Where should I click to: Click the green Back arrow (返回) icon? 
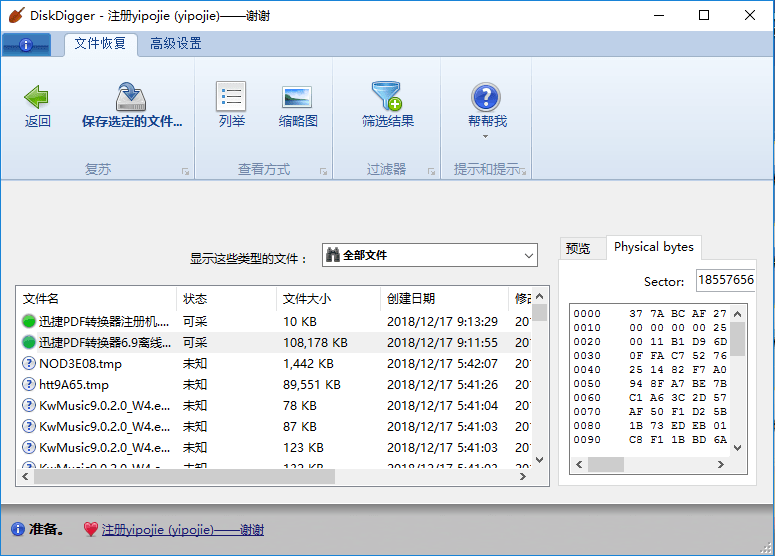point(37,97)
